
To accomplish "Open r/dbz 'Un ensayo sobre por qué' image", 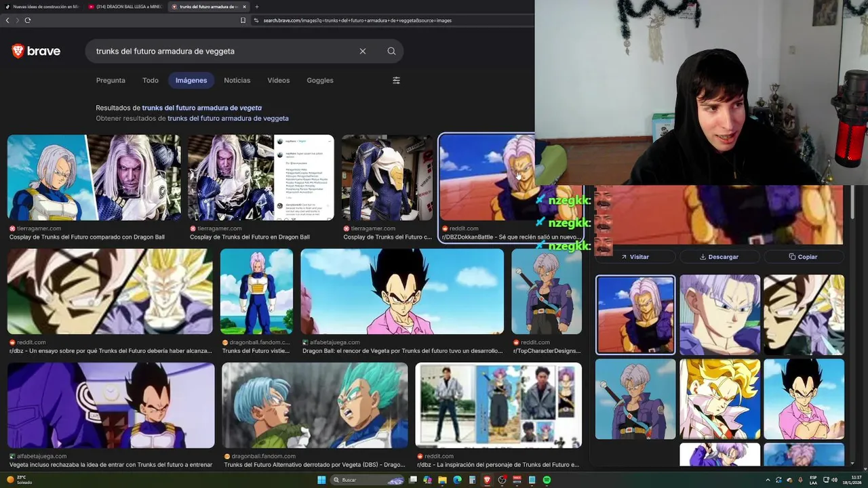I will (110, 291).
